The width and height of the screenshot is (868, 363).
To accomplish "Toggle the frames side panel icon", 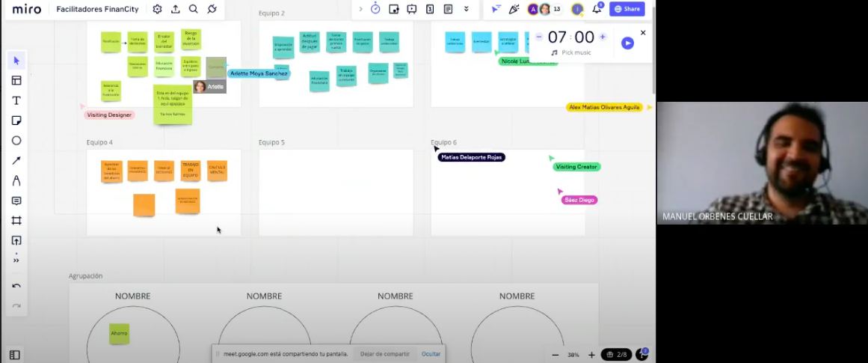I will pos(15,355).
